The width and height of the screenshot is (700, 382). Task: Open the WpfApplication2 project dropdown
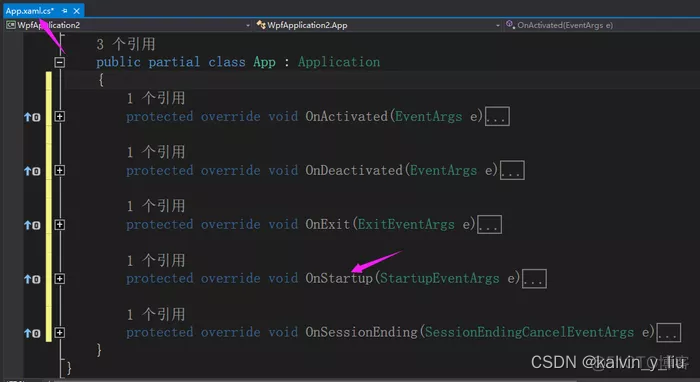tap(129, 25)
